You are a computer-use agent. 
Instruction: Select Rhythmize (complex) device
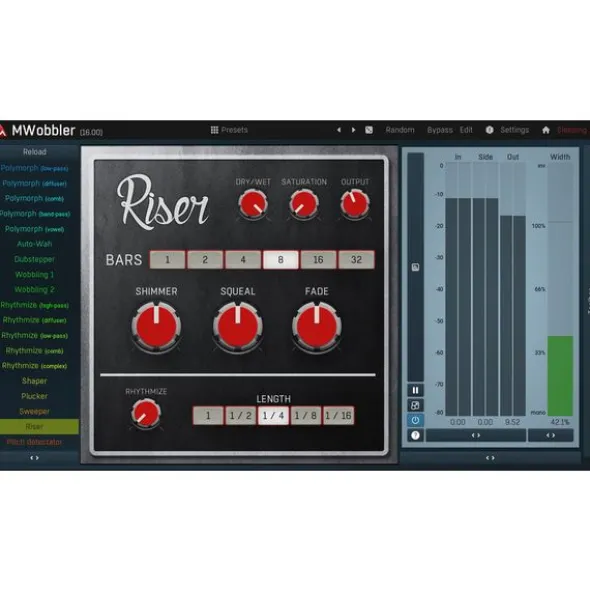click(35, 366)
